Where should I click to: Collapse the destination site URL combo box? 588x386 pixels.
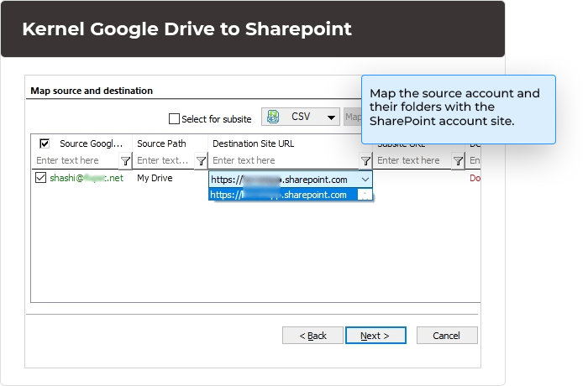pos(365,180)
